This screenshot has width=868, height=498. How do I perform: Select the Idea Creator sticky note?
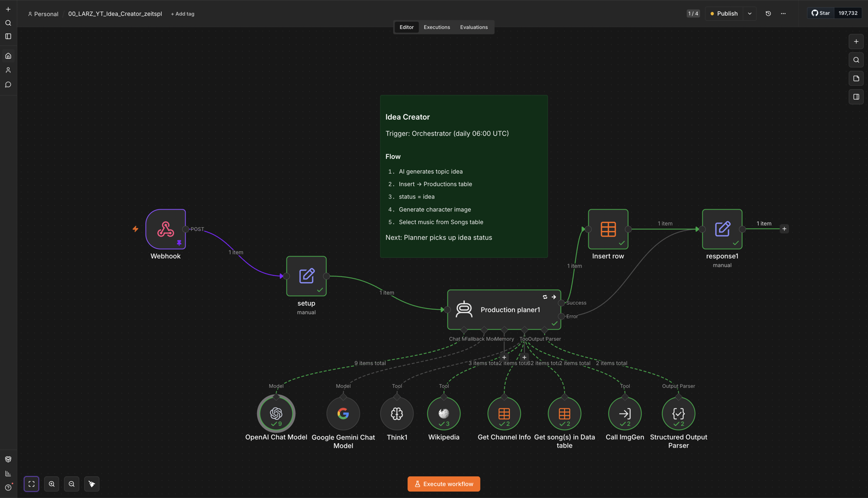pos(464,176)
